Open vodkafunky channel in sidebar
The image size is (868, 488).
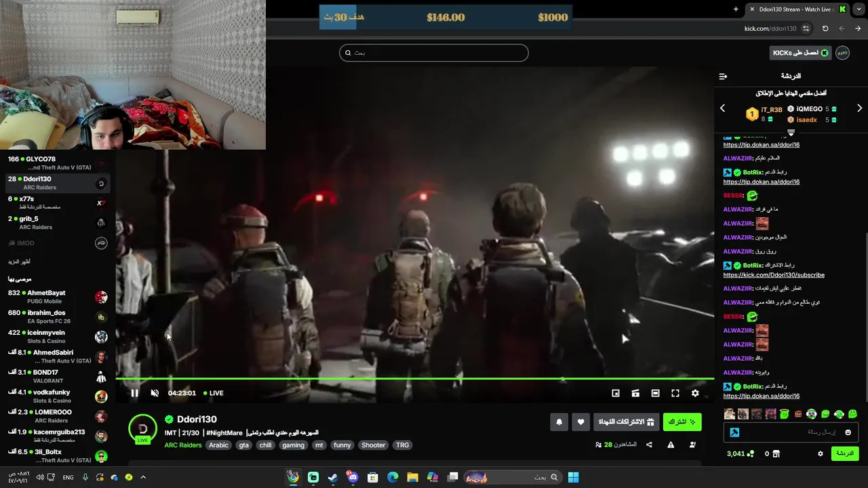coord(58,396)
